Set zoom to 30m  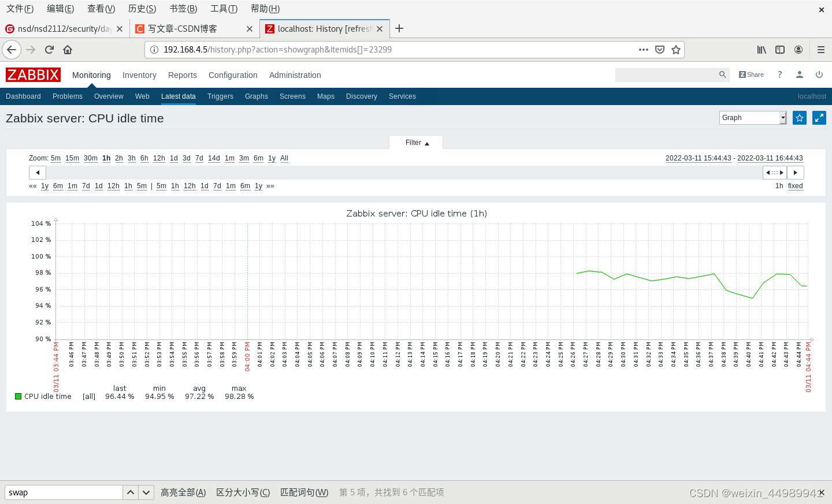click(x=91, y=158)
